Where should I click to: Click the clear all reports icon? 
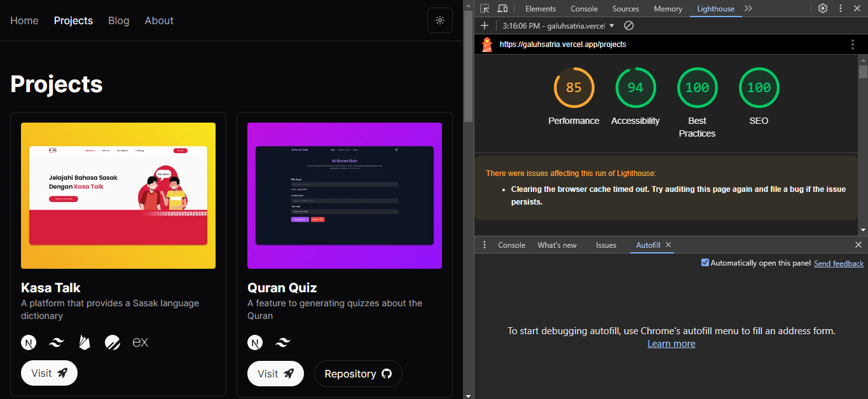pos(628,25)
